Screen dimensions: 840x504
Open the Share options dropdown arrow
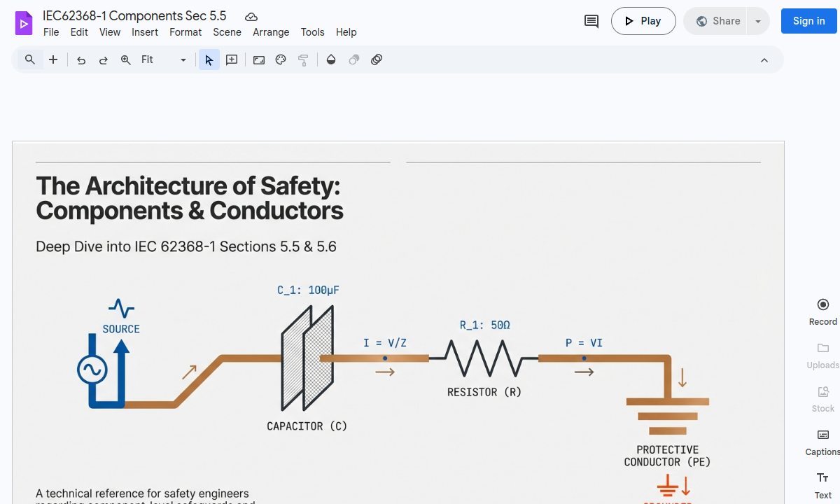click(x=757, y=21)
